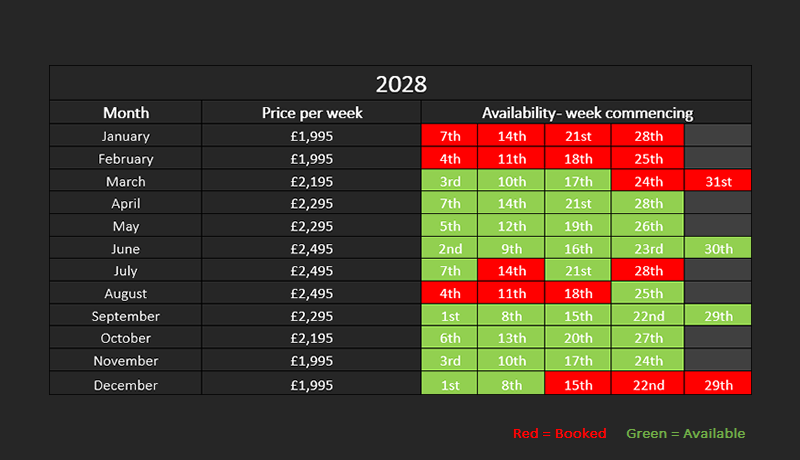
Task: Click the June price of £2,495
Action: click(312, 249)
